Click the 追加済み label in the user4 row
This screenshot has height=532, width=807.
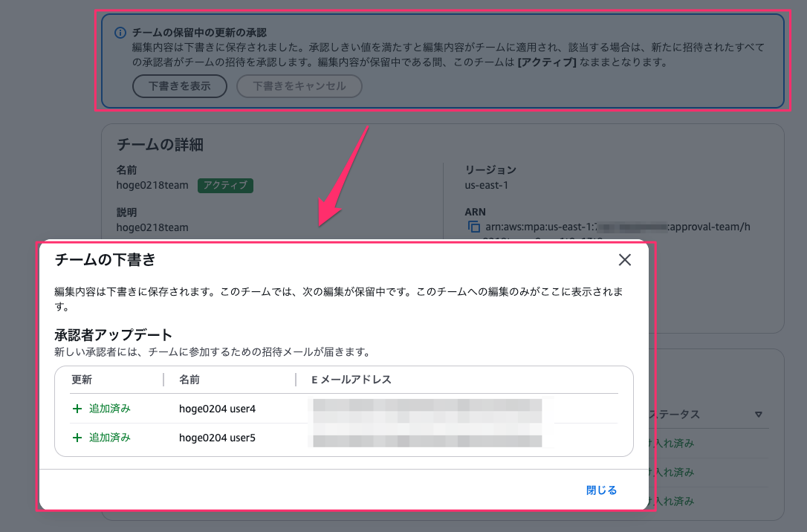(x=109, y=409)
